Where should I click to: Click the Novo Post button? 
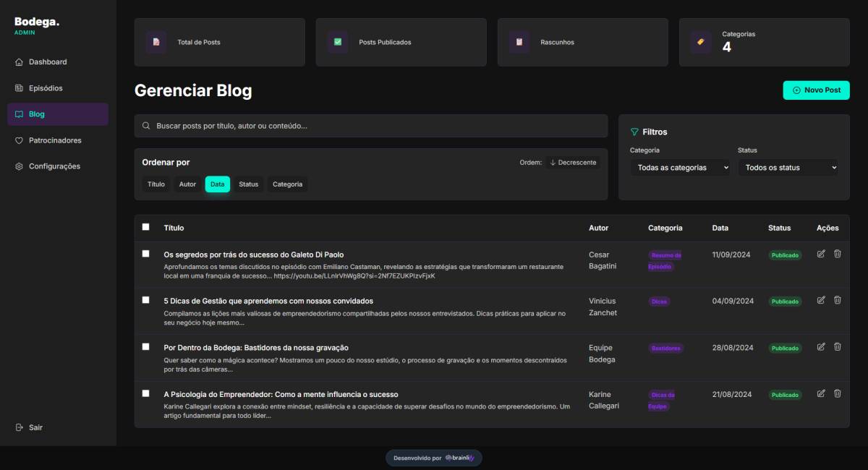[x=816, y=90]
